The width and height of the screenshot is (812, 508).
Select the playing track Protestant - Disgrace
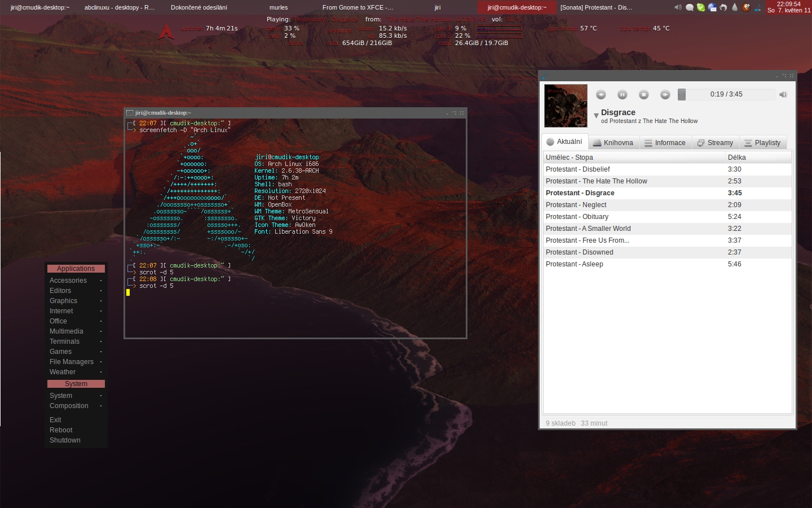pos(668,193)
